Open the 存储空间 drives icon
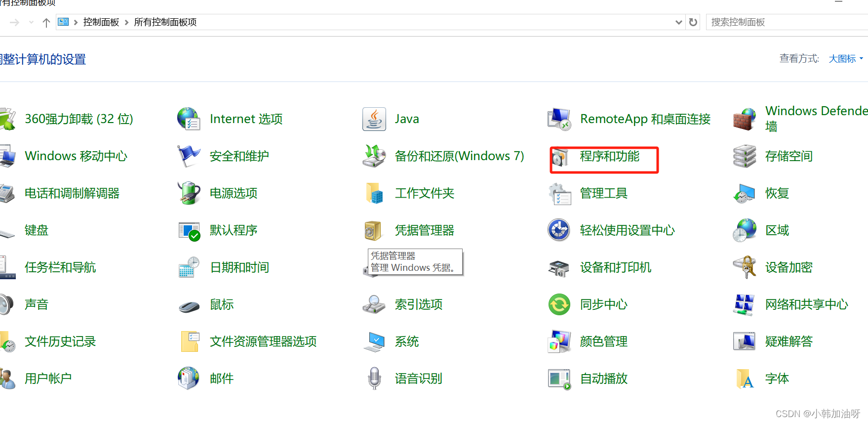 745,156
